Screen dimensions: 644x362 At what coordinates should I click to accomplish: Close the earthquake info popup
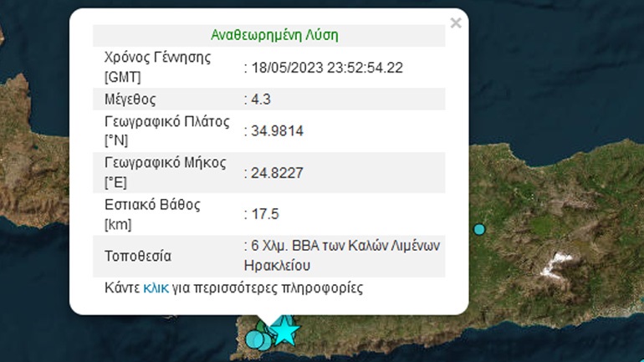click(455, 23)
